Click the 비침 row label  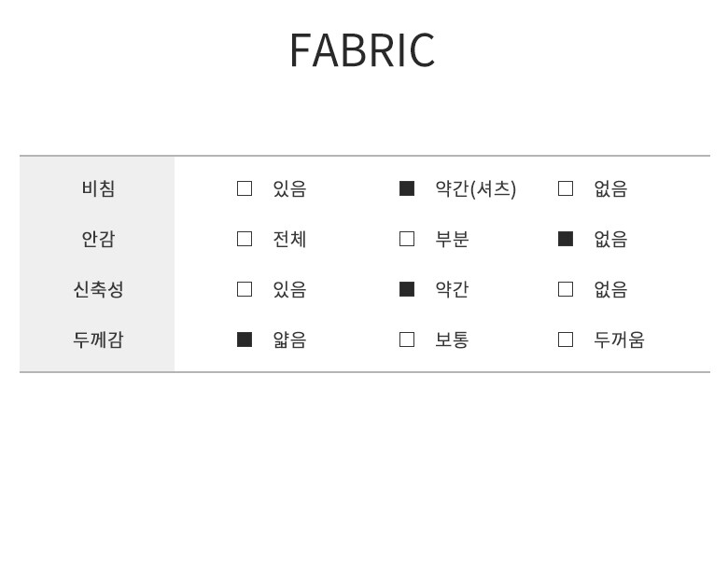(x=98, y=188)
